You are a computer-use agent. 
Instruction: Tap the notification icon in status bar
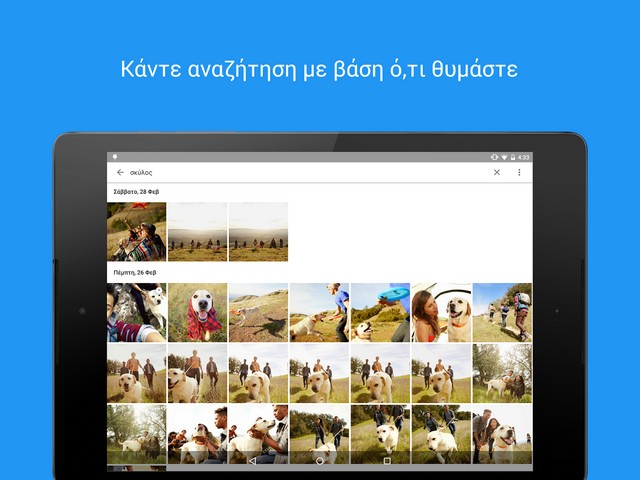pos(115,157)
